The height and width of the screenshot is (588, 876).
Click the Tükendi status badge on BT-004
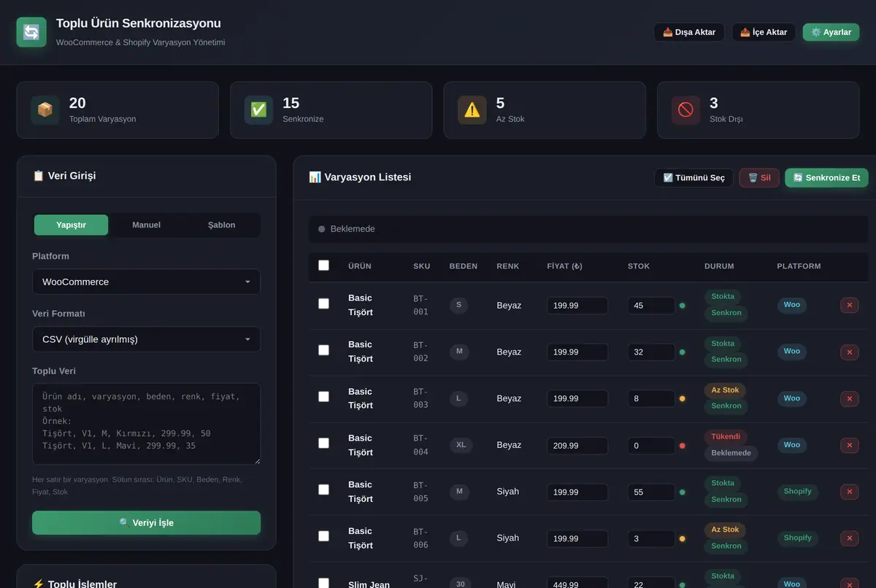(726, 437)
